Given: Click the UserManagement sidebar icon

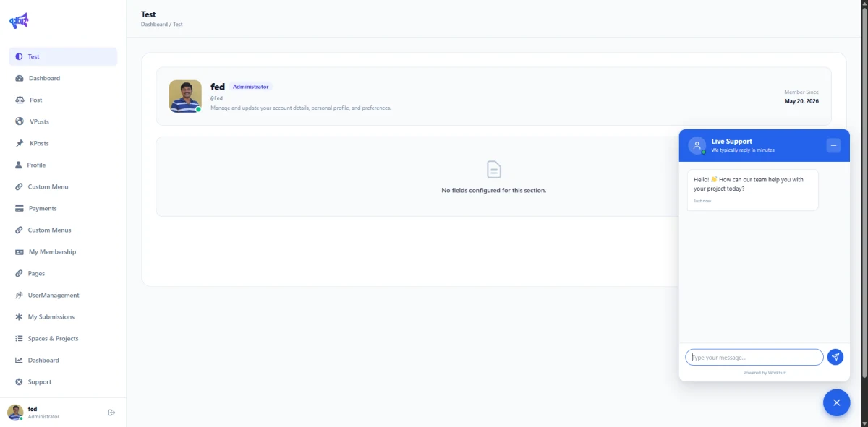Looking at the screenshot, I should pos(20,295).
